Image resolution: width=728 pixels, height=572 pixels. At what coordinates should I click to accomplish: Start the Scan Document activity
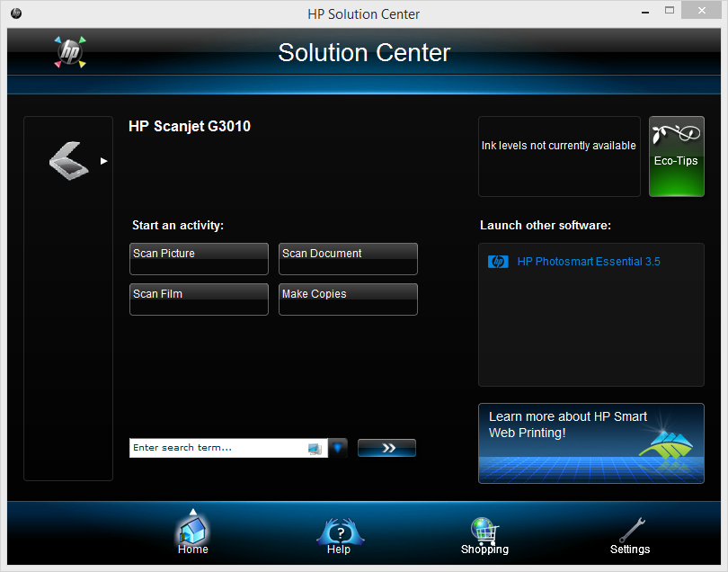coord(348,259)
